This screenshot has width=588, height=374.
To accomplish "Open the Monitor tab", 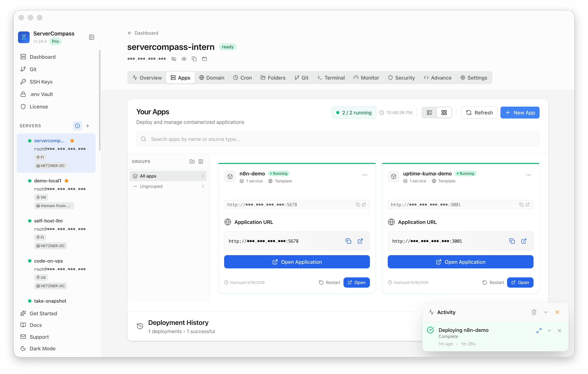I will click(366, 78).
